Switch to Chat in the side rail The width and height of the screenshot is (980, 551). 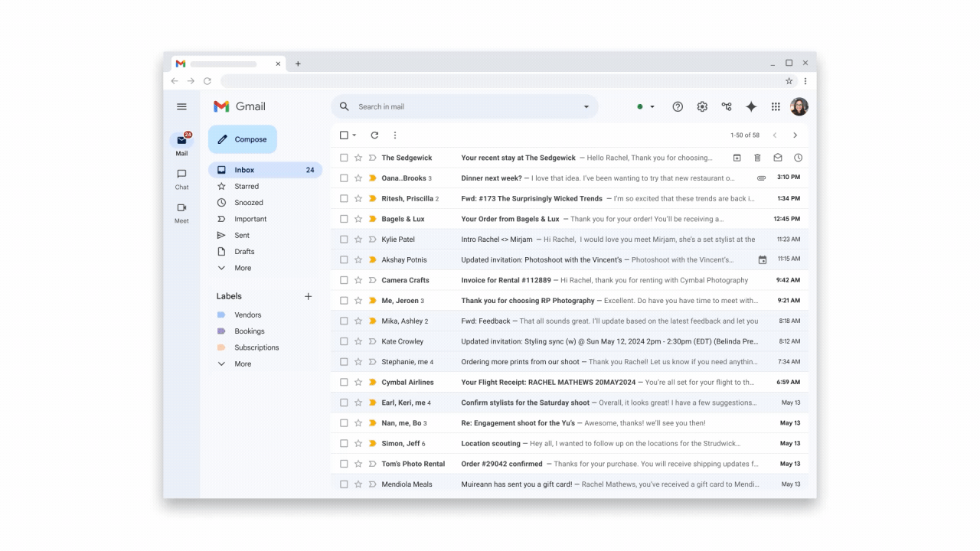(x=181, y=178)
